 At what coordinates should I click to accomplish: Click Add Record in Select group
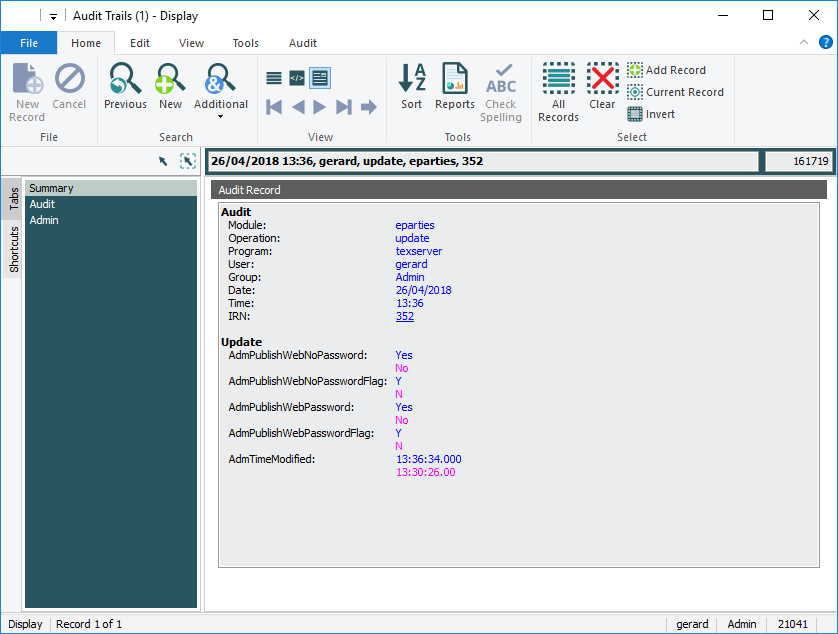tap(666, 70)
